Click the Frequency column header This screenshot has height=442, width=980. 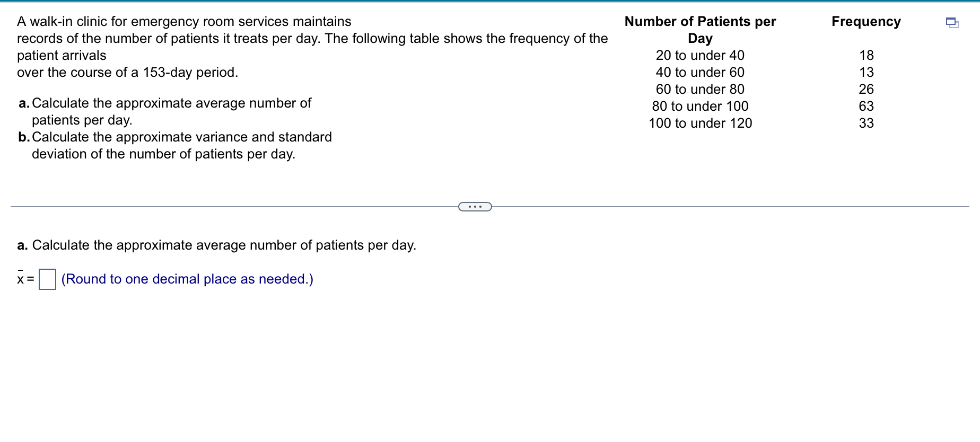coord(865,22)
